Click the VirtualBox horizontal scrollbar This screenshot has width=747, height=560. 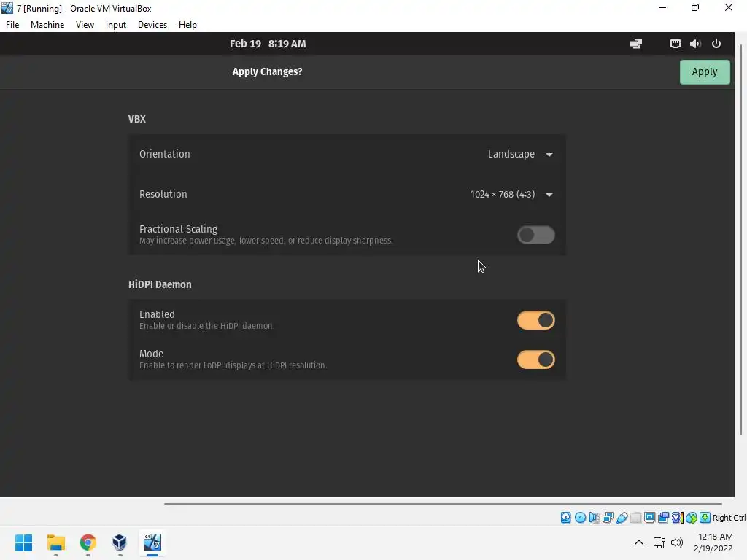(443, 503)
